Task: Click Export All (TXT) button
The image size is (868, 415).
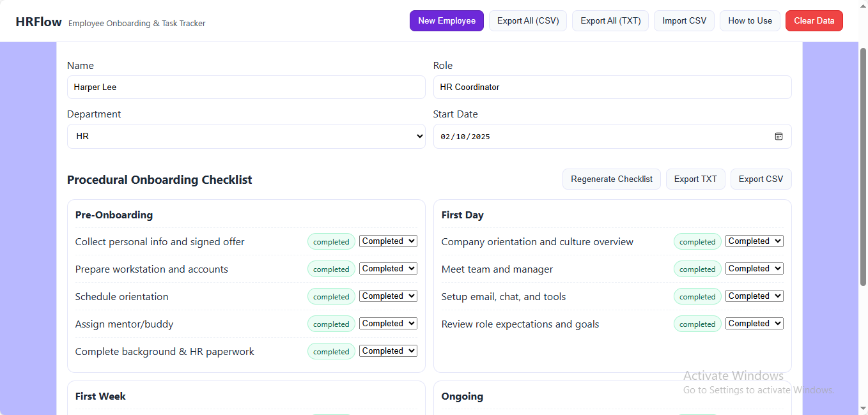Action: pos(610,21)
